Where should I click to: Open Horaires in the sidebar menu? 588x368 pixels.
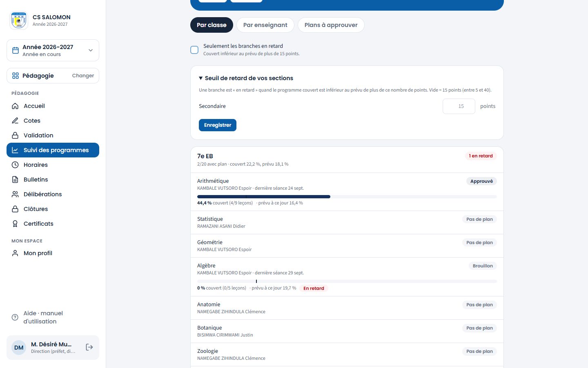click(x=53, y=165)
